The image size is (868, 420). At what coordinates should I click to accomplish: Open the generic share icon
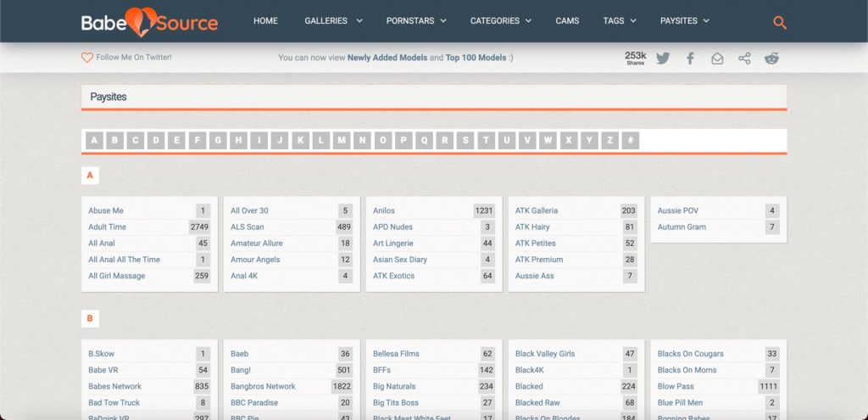(744, 59)
